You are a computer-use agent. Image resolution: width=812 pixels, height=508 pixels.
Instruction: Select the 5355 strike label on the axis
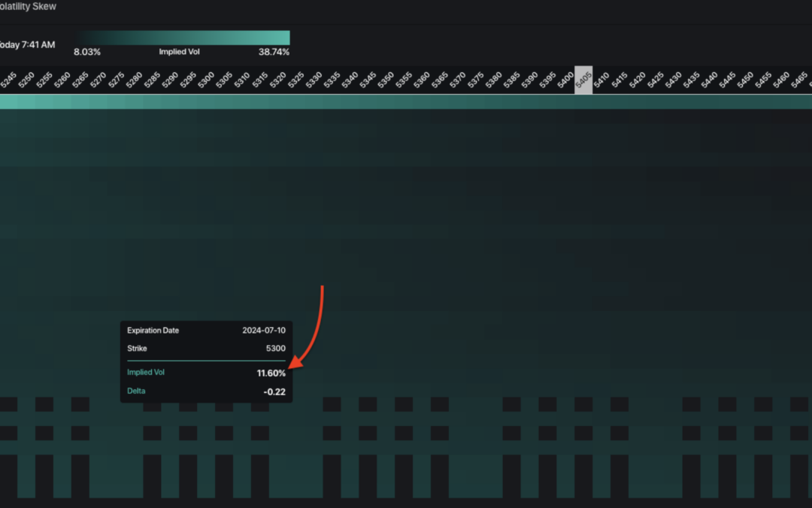coord(404,80)
